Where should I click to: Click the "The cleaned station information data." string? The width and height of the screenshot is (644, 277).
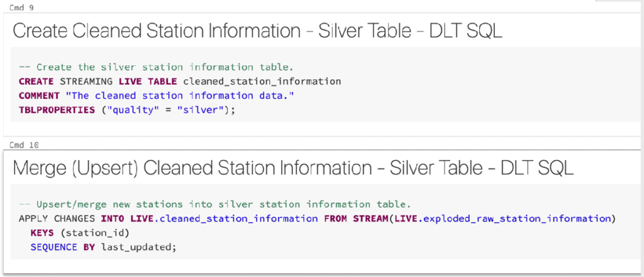[x=180, y=96]
